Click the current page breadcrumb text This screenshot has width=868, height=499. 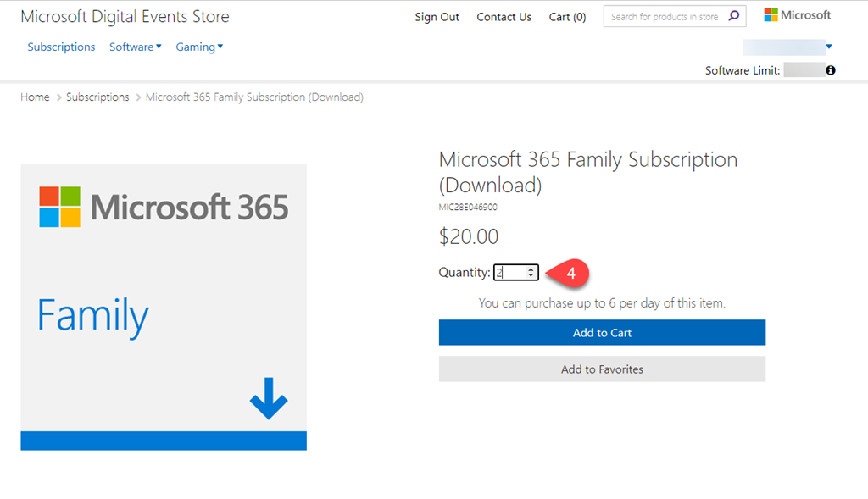coord(254,97)
